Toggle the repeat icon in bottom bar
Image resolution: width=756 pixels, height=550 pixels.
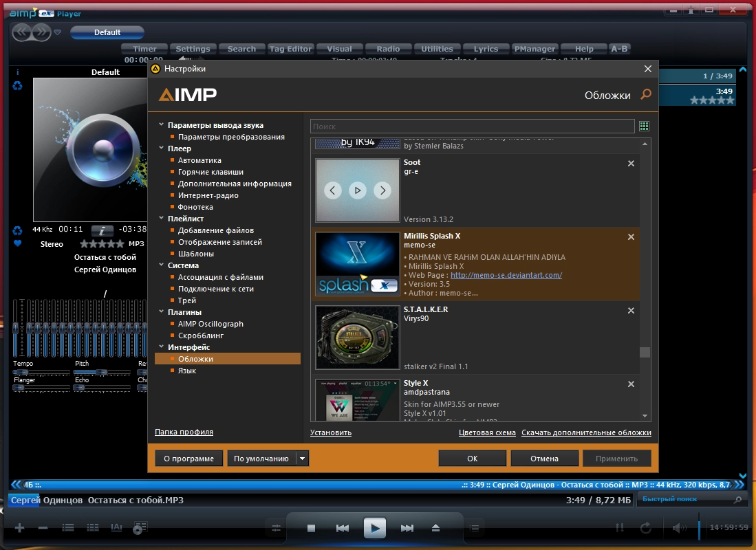point(645,528)
